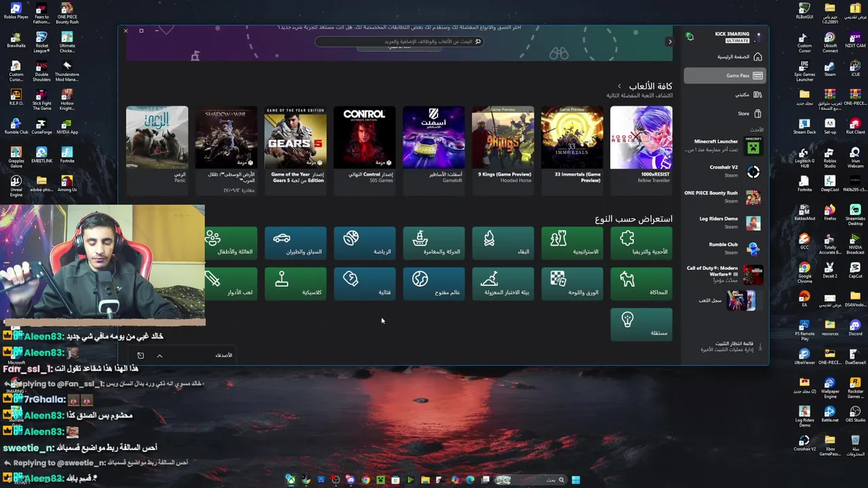Select CurseForge desktop icon

pyautogui.click(x=41, y=127)
